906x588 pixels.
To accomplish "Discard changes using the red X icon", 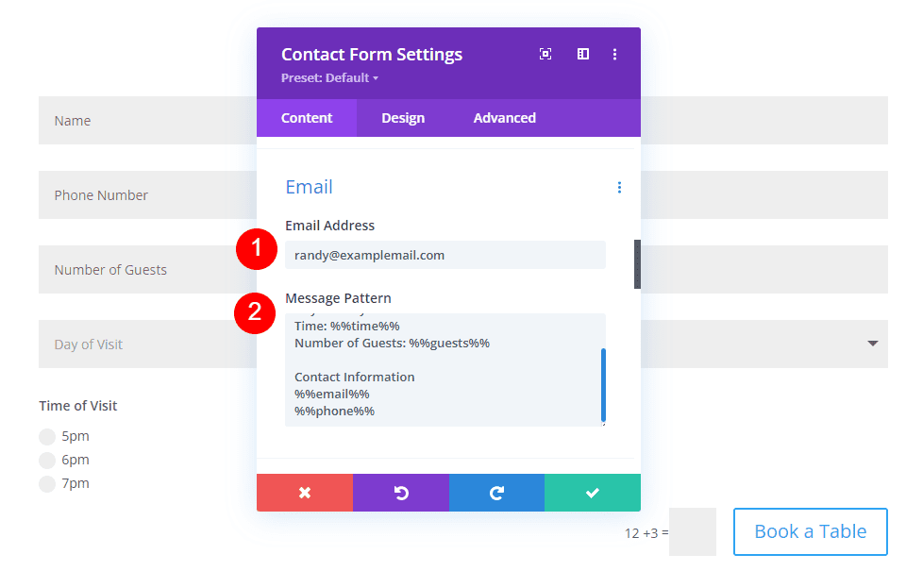I will tap(304, 492).
